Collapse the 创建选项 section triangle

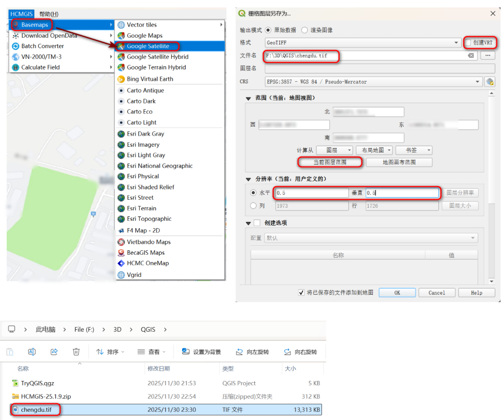pos(248,224)
